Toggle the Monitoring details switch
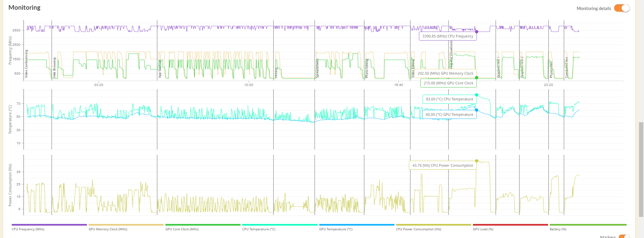The height and width of the screenshot is (238, 644). pyautogui.click(x=622, y=8)
